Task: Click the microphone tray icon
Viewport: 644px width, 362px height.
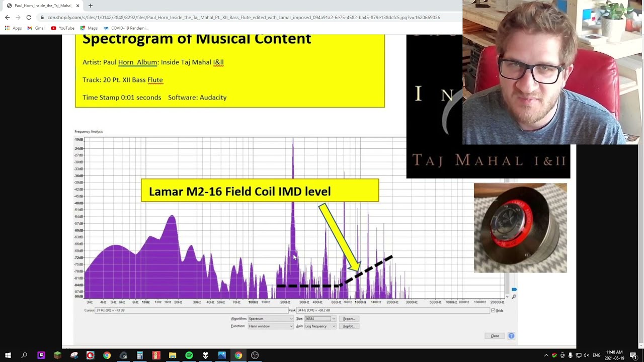Action: (570, 355)
